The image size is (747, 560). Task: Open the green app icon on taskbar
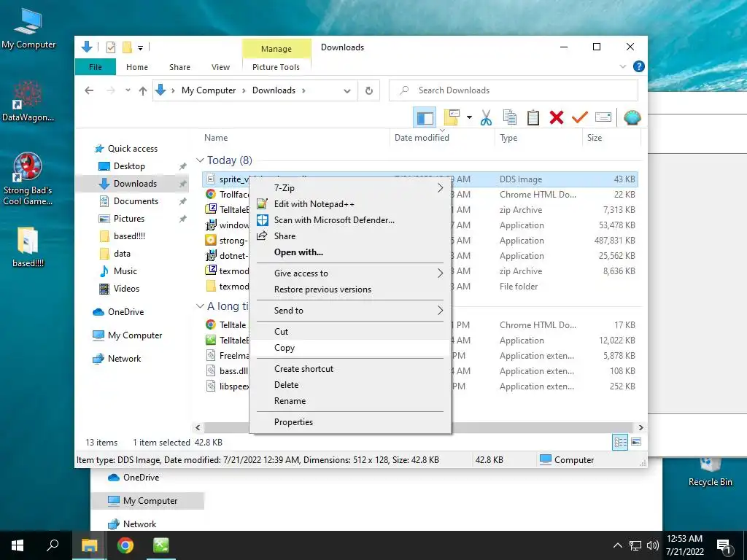pyautogui.click(x=161, y=545)
